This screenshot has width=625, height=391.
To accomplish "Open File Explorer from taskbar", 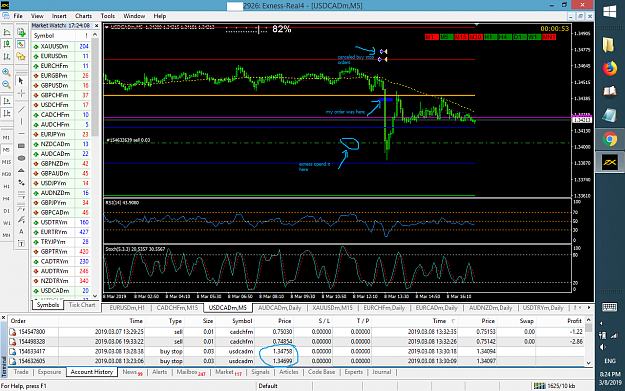I will pyautogui.click(x=609, y=44).
